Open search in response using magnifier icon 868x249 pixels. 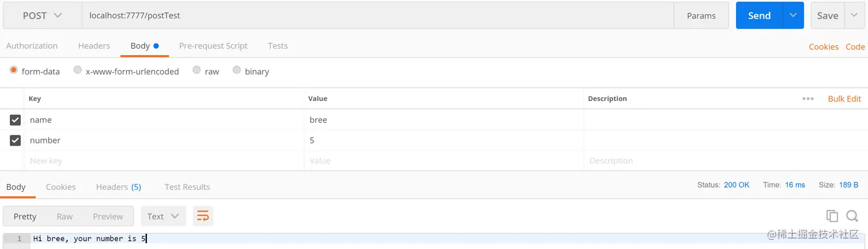point(852,216)
